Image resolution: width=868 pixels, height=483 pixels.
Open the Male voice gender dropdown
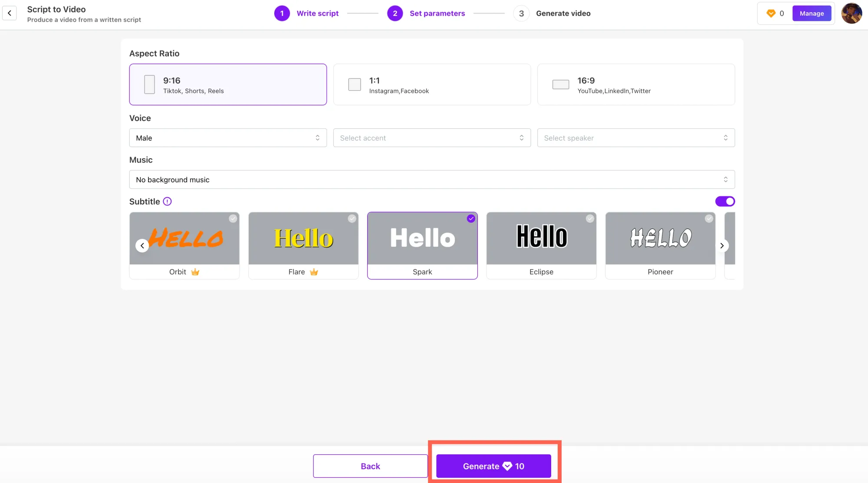228,138
